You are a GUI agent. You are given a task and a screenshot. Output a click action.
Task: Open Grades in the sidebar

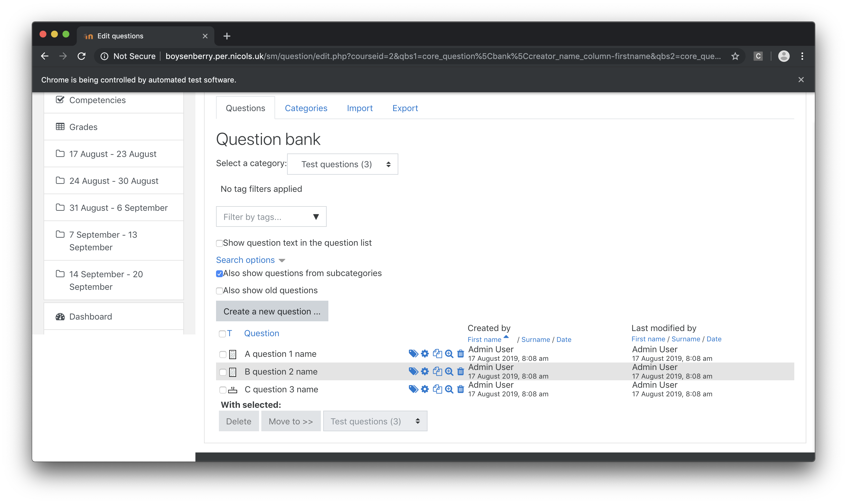[114, 127]
